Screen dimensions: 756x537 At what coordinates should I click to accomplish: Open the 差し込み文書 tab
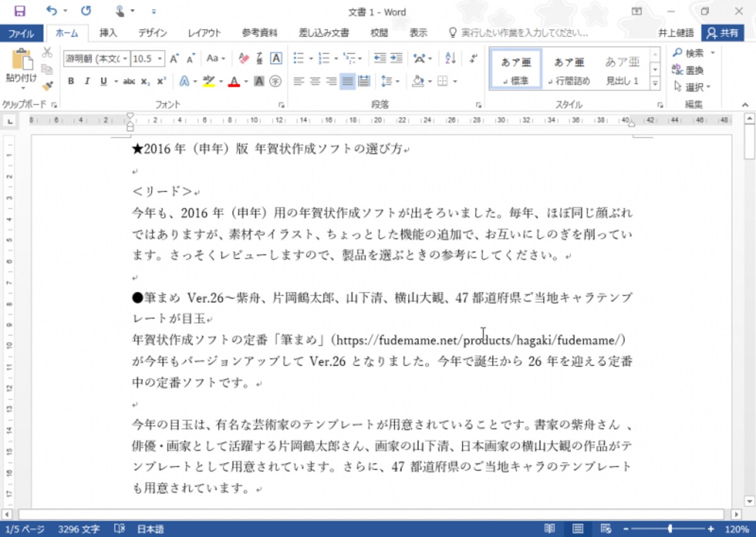(324, 33)
